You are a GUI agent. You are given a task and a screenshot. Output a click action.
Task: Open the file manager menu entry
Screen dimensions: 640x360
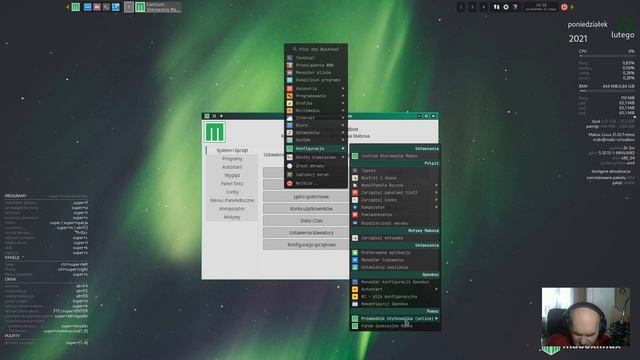(316, 73)
